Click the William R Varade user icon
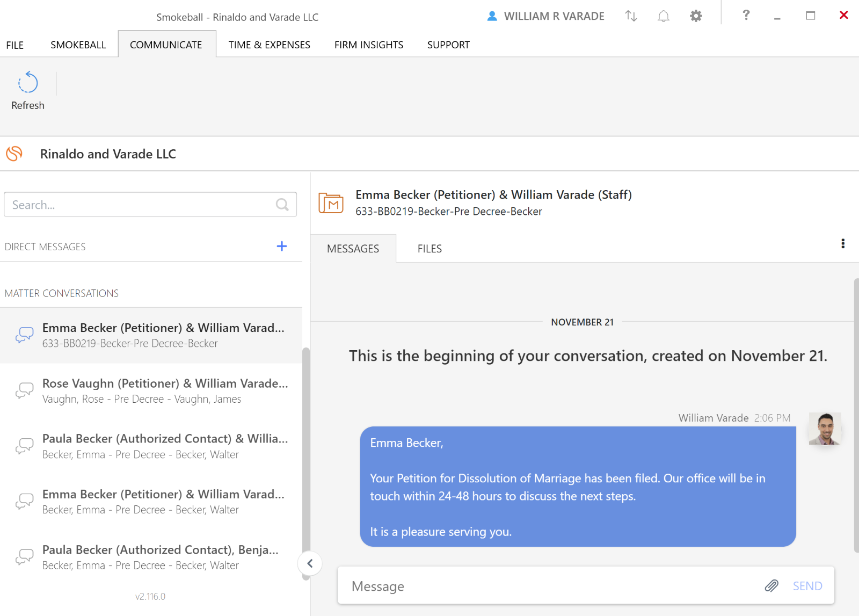The image size is (859, 616). pos(492,16)
